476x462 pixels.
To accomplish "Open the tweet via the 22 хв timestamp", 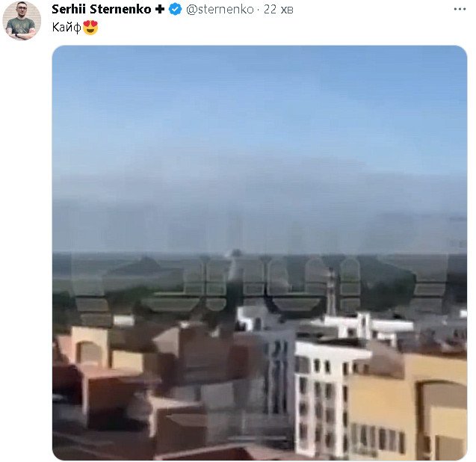I will (x=279, y=10).
